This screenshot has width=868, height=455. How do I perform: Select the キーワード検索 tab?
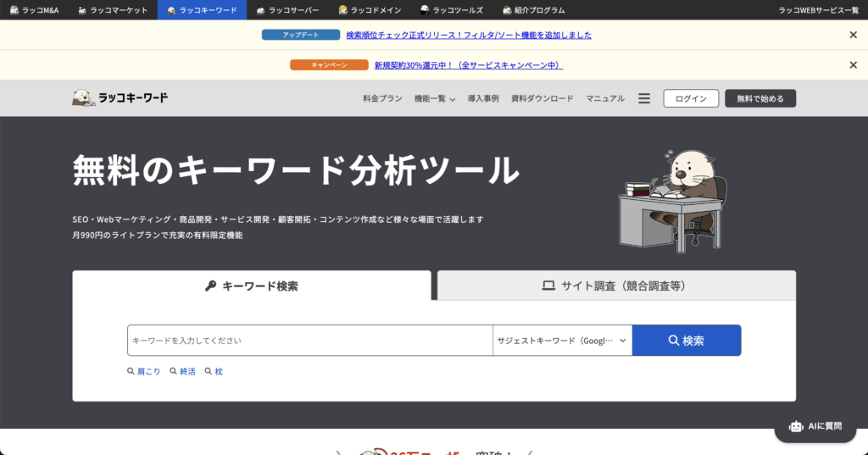[x=251, y=286]
